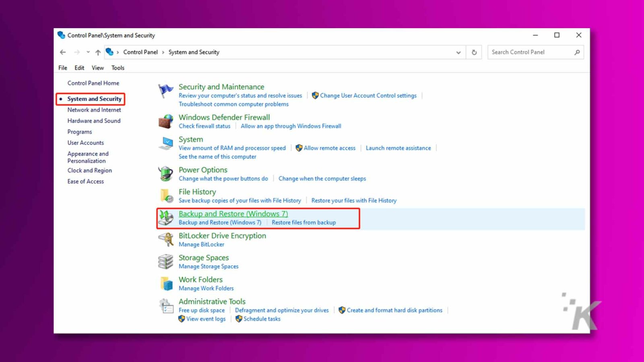Screen dimensions: 644x362
Task: Go to Control Panel Home
Action: (x=93, y=83)
